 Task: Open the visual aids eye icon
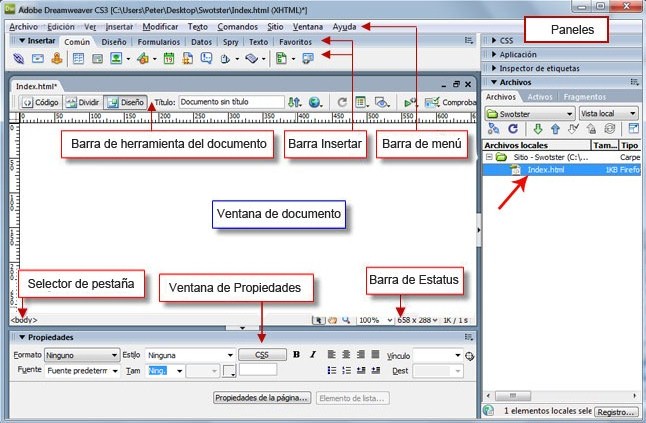(x=382, y=102)
